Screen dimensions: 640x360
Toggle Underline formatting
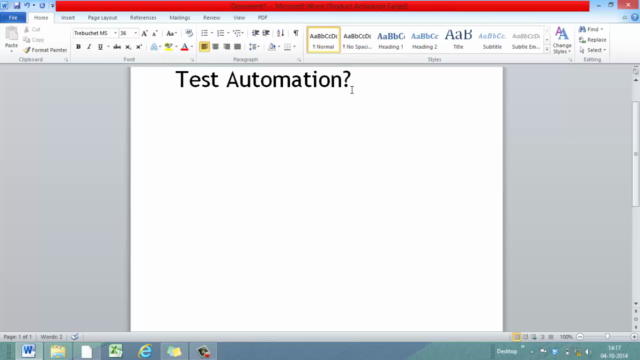click(100, 47)
